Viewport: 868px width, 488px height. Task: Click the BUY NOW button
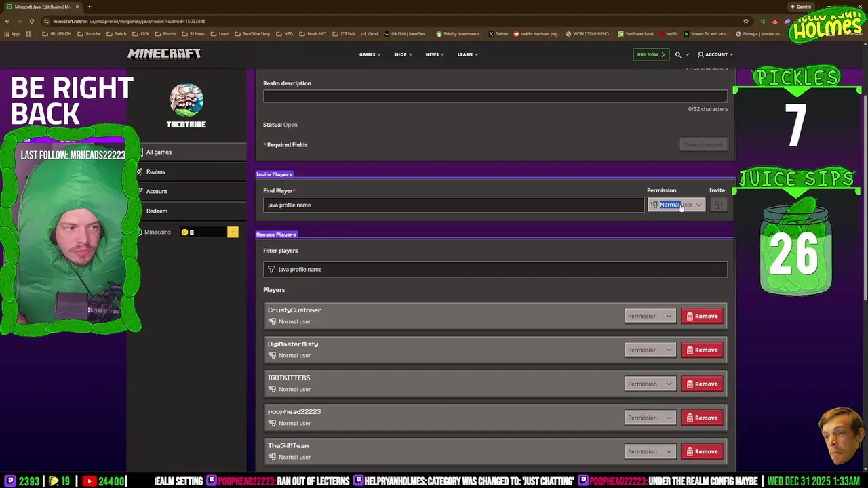[650, 54]
